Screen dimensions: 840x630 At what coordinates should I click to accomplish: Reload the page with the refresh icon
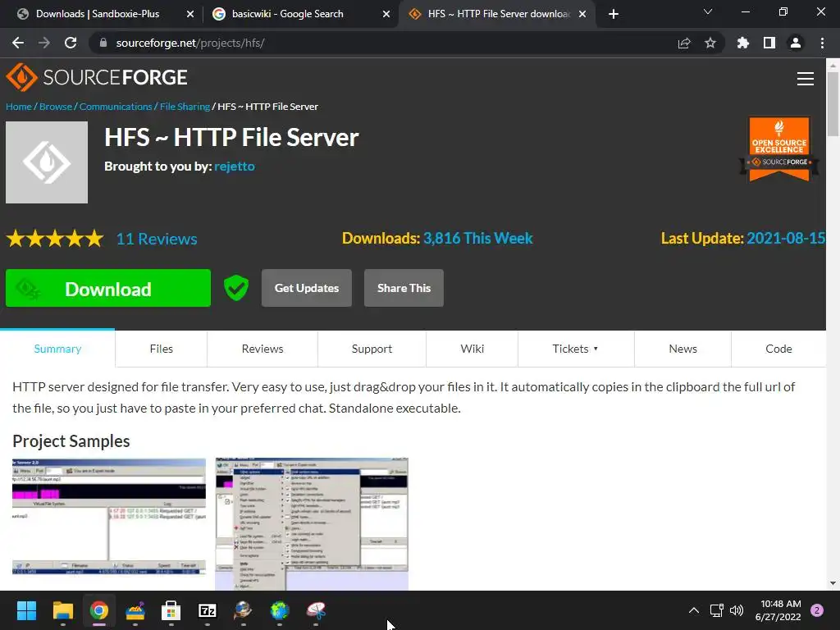[71, 43]
